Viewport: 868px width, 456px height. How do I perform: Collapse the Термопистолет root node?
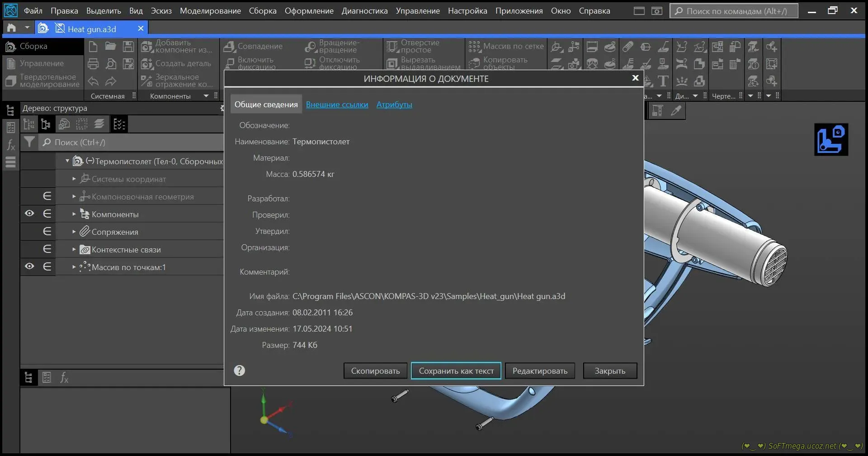[x=67, y=161]
